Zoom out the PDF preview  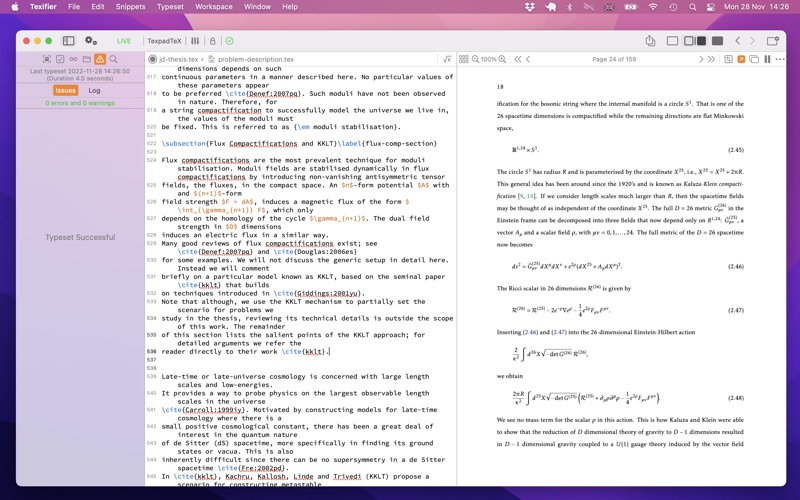click(x=476, y=59)
